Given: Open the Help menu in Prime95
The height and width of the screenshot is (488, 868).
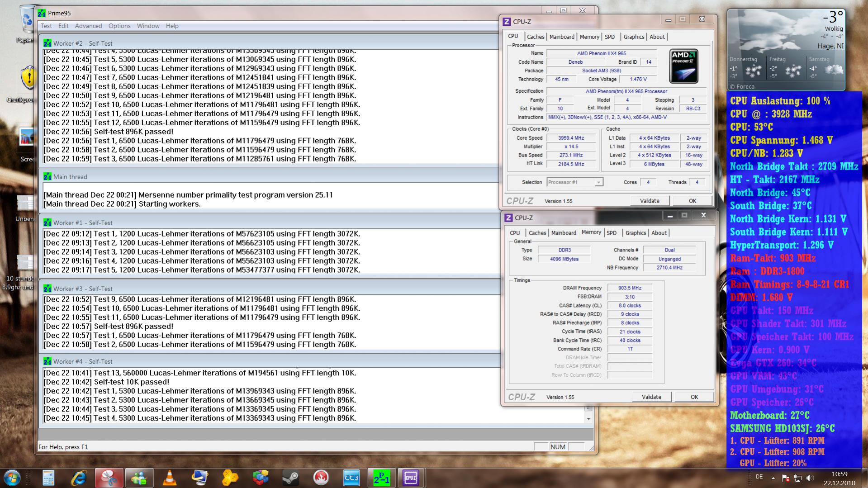Looking at the screenshot, I should (172, 26).
